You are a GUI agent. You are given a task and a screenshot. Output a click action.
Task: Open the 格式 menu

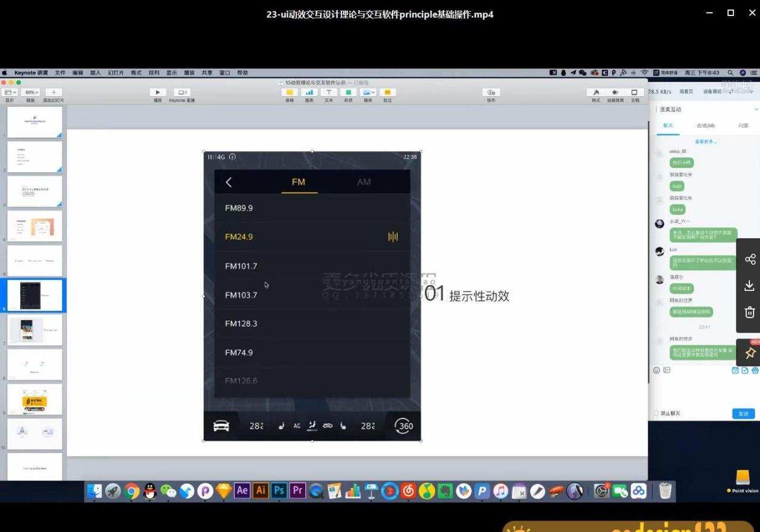(136, 72)
